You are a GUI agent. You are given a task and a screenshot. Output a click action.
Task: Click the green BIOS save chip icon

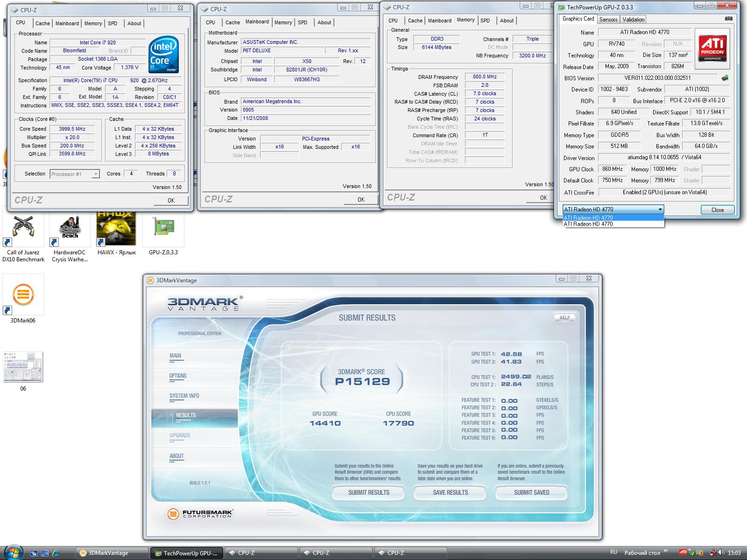pos(725,78)
